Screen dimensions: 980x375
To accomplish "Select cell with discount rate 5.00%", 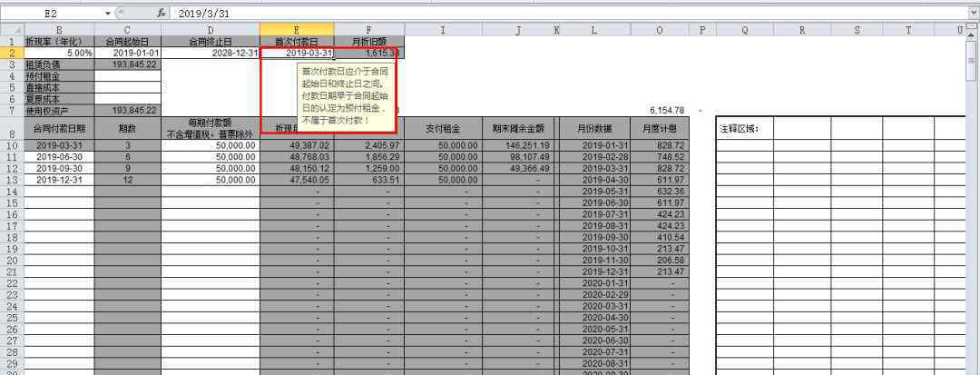I will click(59, 54).
